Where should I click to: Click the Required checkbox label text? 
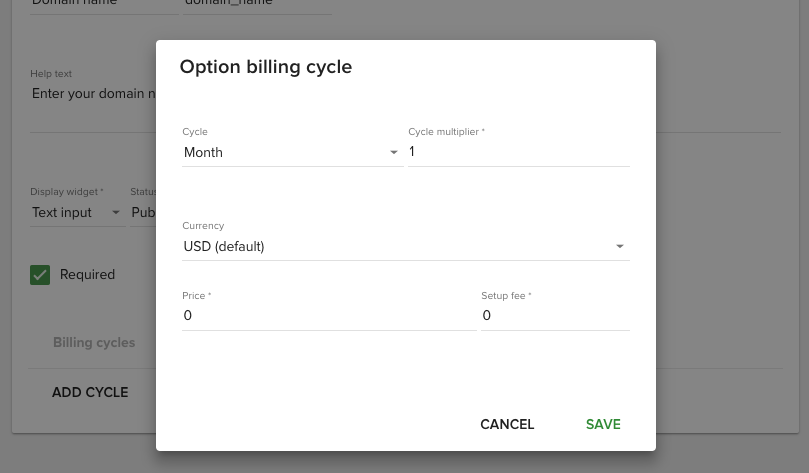(87, 275)
